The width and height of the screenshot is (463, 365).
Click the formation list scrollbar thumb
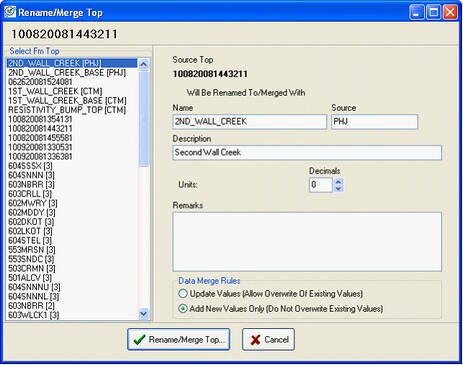(x=144, y=118)
